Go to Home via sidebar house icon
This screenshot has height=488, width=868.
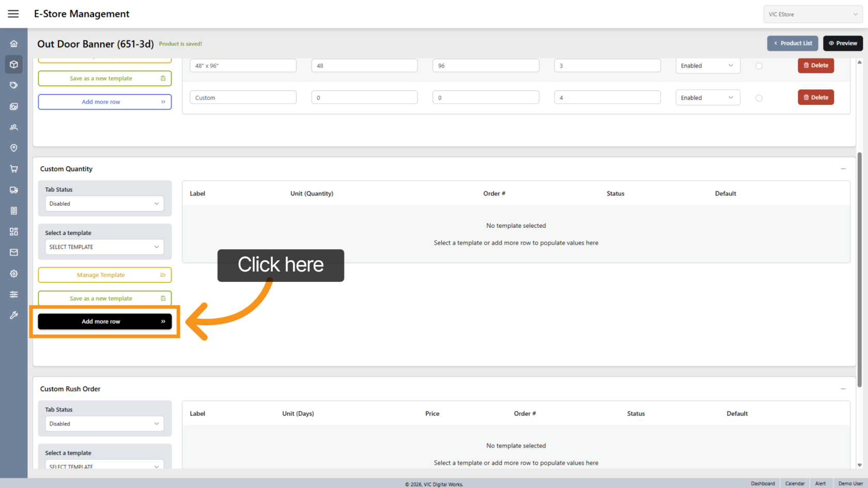[14, 44]
